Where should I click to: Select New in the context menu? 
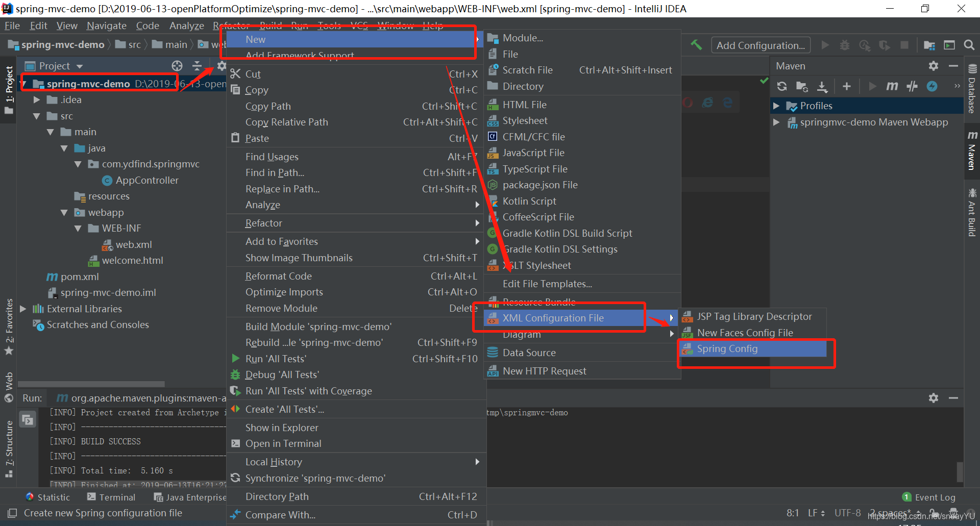[355, 39]
